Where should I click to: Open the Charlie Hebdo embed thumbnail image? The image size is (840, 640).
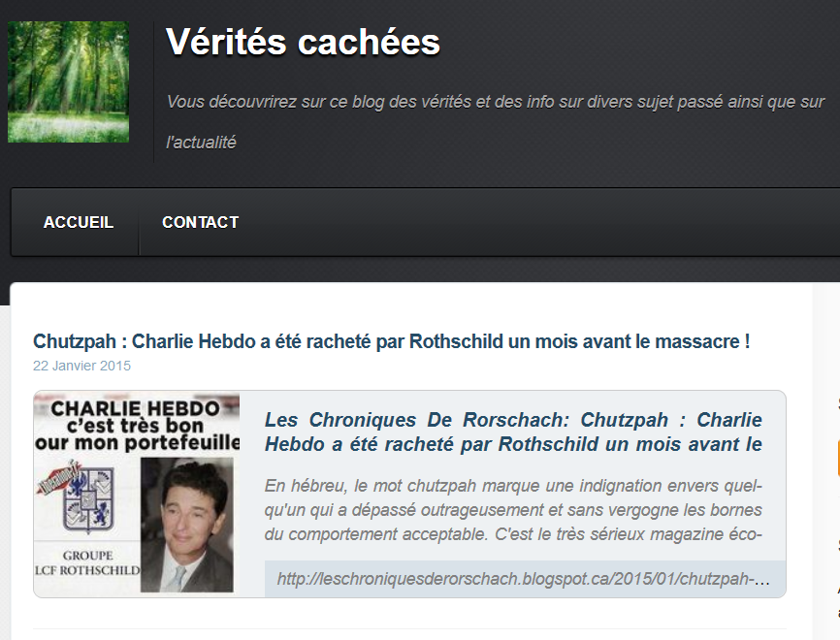(x=137, y=494)
